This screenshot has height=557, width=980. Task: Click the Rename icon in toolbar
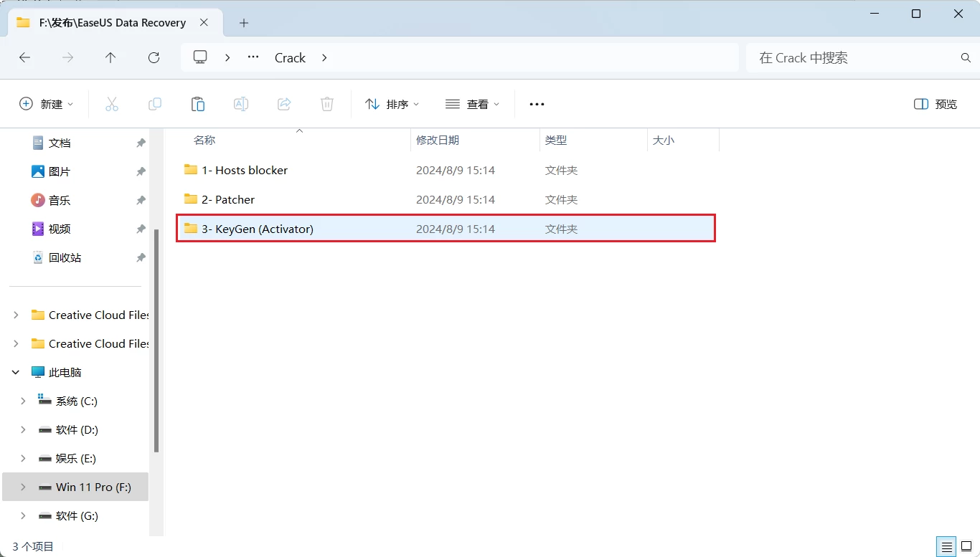click(x=241, y=104)
